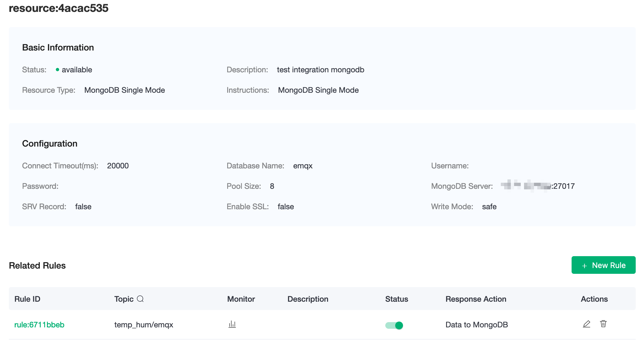The image size is (644, 350).
Task: Click the plus icon in New Rule
Action: [584, 266]
